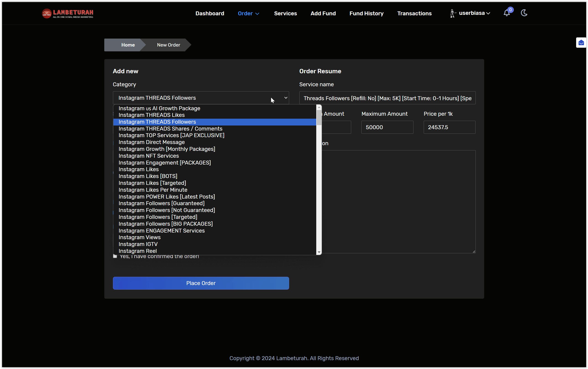Screen dimensions: 588x369
Task: Click the Lambeturah logo
Action: pos(68,13)
